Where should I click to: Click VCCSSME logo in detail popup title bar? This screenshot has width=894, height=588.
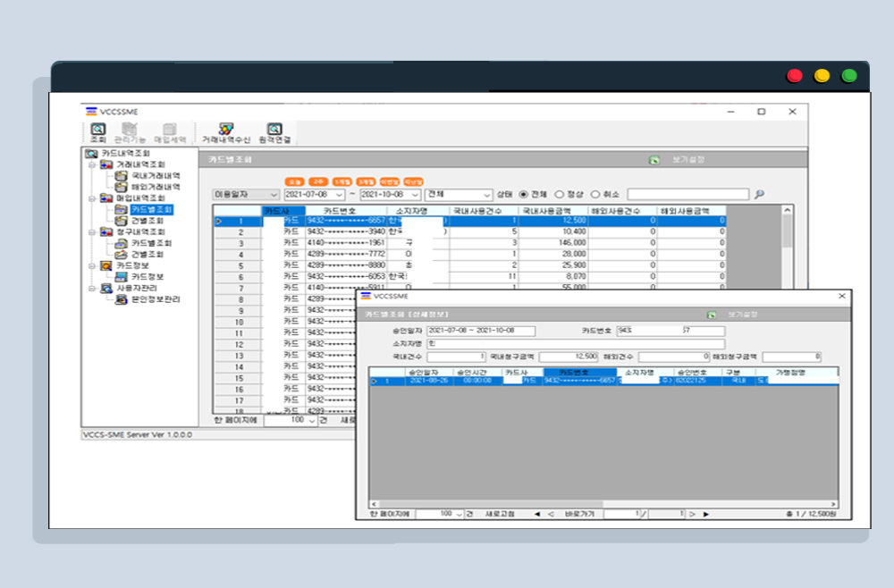pyautogui.click(x=366, y=297)
